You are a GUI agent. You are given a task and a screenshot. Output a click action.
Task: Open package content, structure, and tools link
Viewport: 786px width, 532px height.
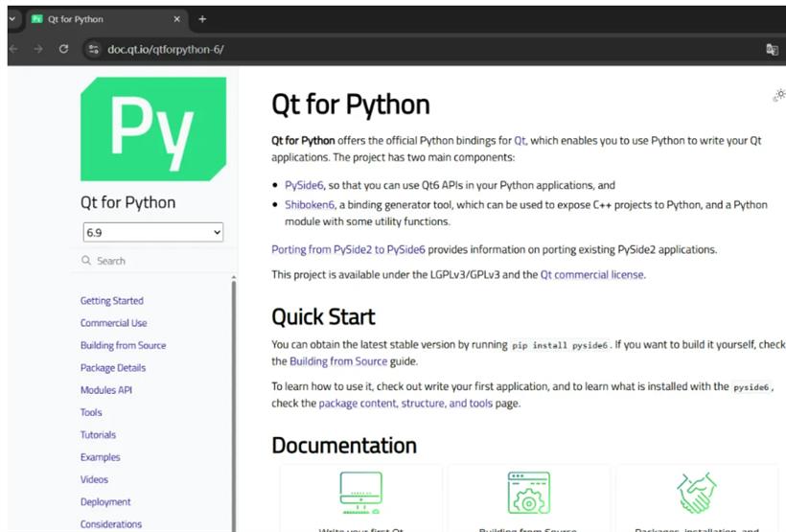point(405,404)
